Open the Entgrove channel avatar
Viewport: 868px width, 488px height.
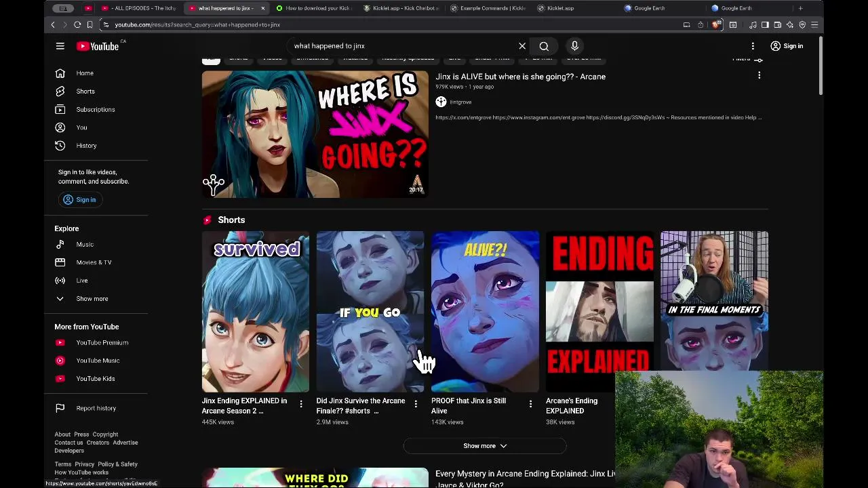441,102
